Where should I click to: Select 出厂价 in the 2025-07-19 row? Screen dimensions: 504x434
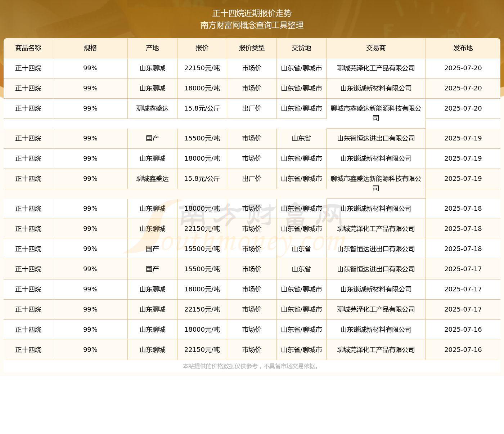pyautogui.click(x=252, y=179)
